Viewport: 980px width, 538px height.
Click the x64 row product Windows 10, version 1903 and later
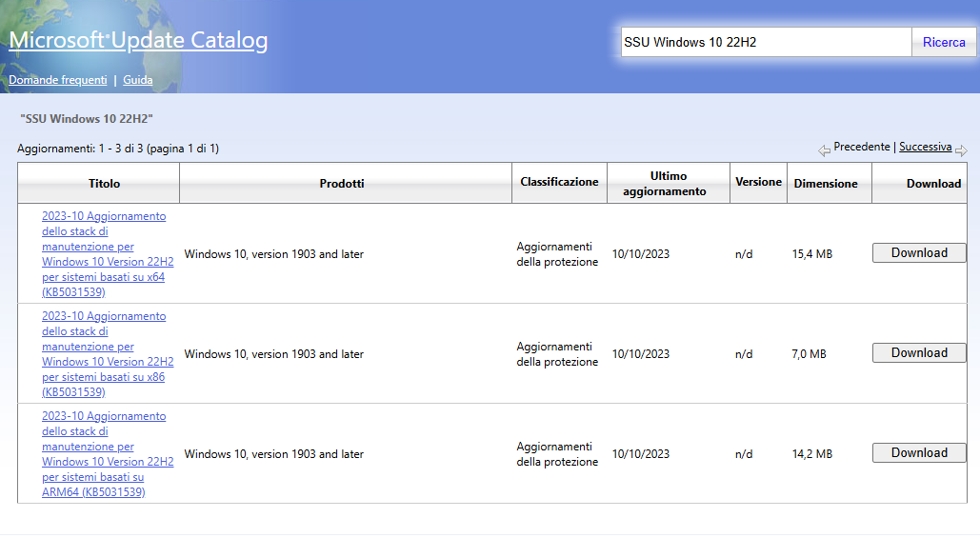coord(273,254)
